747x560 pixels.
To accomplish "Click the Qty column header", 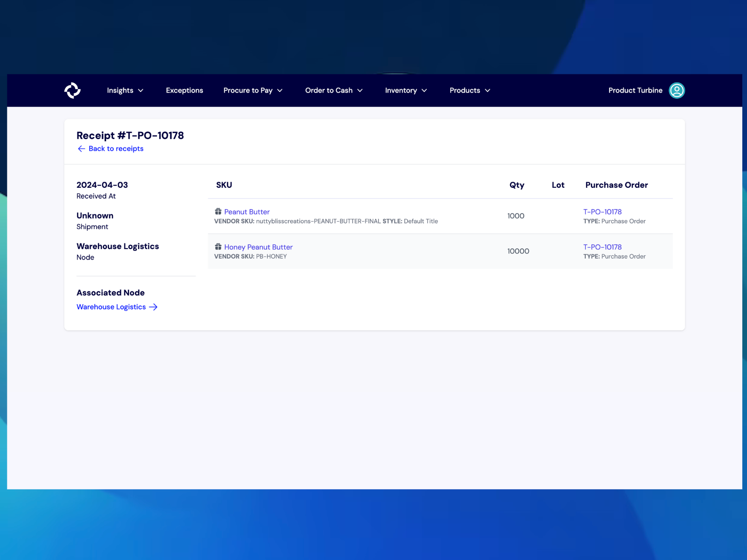I will pos(517,185).
